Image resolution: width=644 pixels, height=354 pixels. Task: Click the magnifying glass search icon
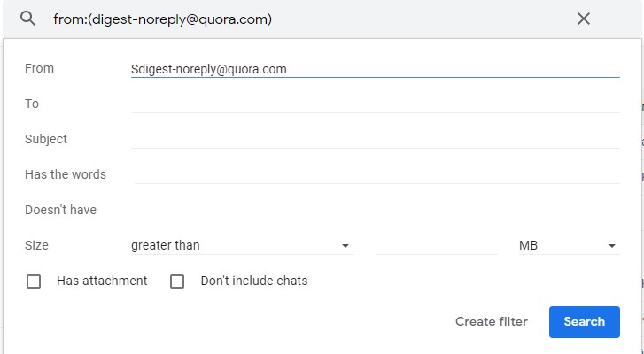28,19
